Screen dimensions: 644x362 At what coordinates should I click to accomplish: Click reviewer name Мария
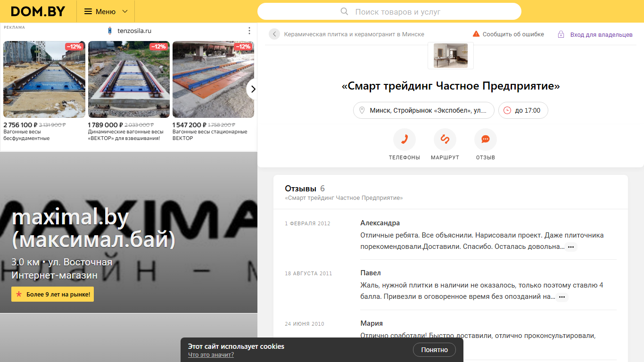tap(372, 323)
